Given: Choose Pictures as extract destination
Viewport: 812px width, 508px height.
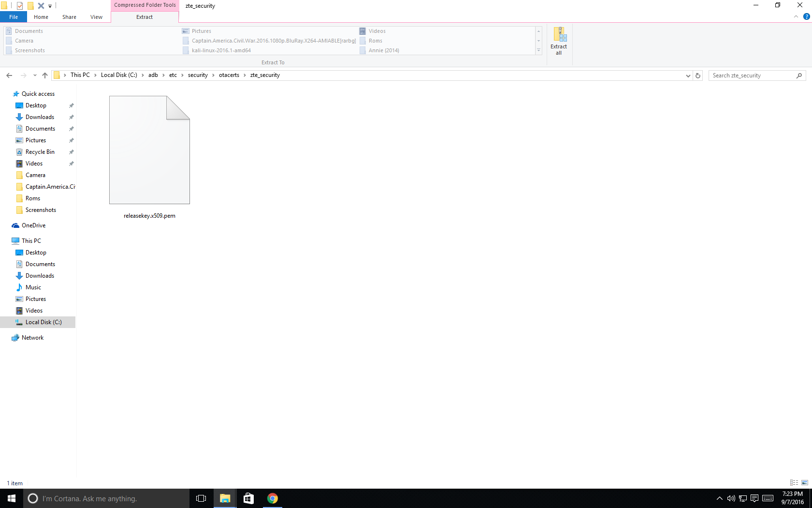Looking at the screenshot, I should [197, 31].
